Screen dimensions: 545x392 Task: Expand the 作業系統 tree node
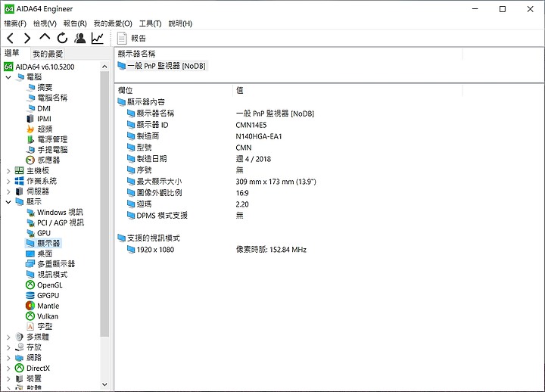(x=8, y=181)
